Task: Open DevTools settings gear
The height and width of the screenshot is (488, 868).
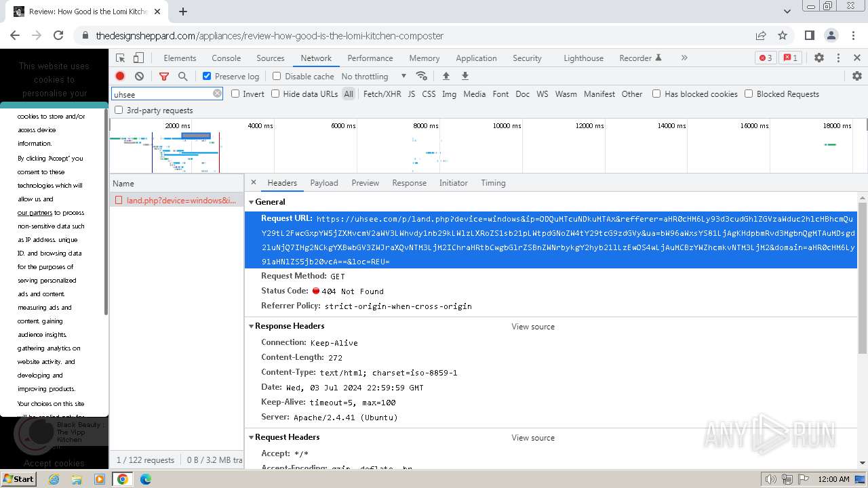Action: pyautogui.click(x=819, y=58)
